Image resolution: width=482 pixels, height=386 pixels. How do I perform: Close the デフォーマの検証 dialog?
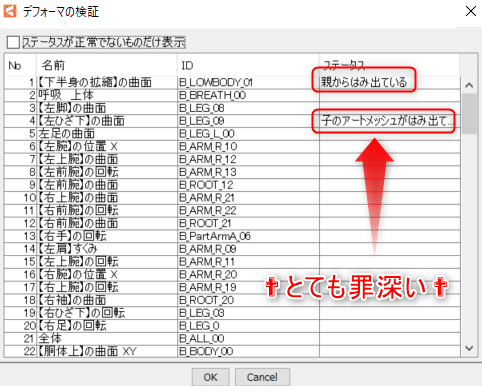pyautogui.click(x=471, y=11)
